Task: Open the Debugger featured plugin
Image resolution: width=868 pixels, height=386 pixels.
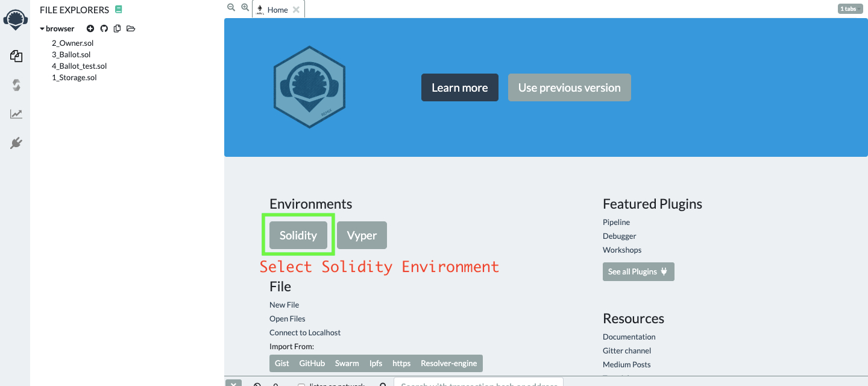Action: coord(620,236)
